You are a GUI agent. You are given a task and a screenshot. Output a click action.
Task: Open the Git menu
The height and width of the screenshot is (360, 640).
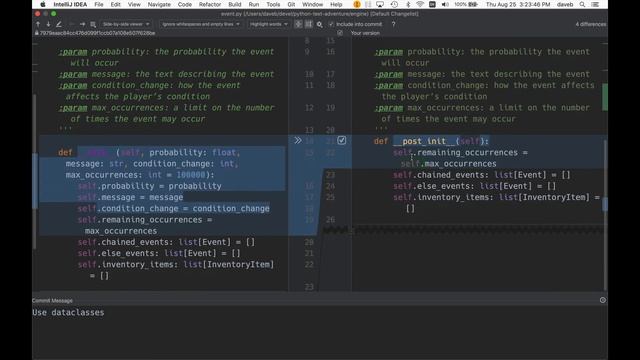[291, 4]
